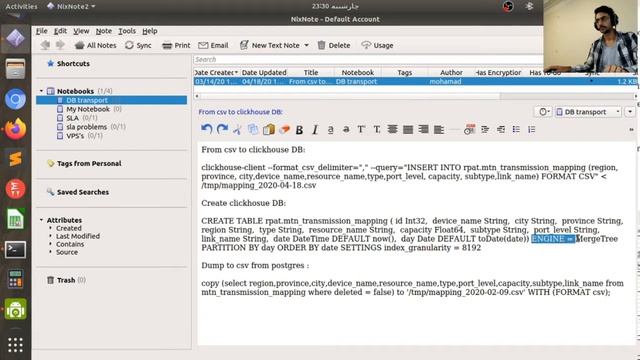This screenshot has width=640, height=360.
Task: Open the Note menu
Action: tap(104, 31)
